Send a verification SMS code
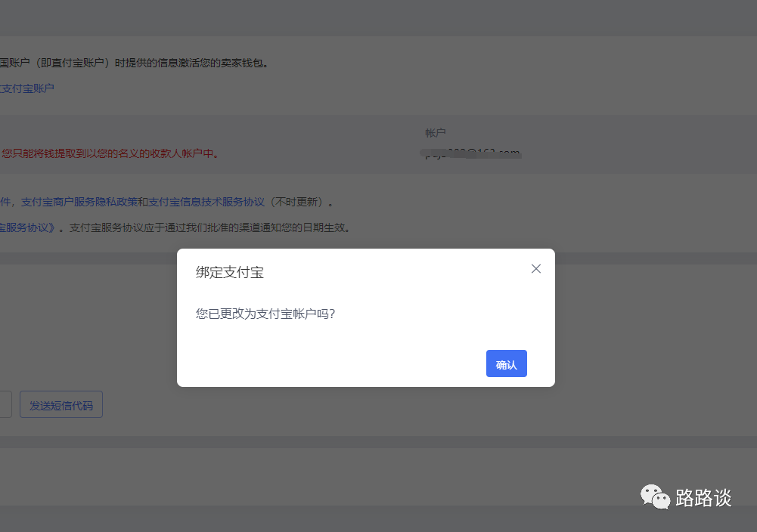 60,404
